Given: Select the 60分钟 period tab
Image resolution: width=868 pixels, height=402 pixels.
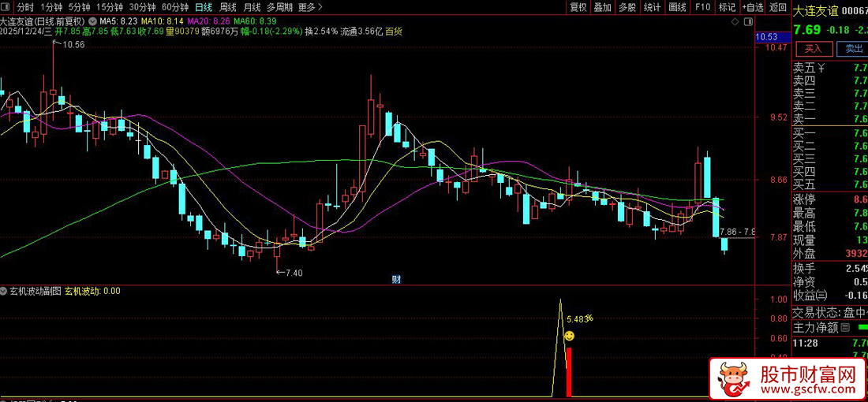Looking at the screenshot, I should [175, 7].
